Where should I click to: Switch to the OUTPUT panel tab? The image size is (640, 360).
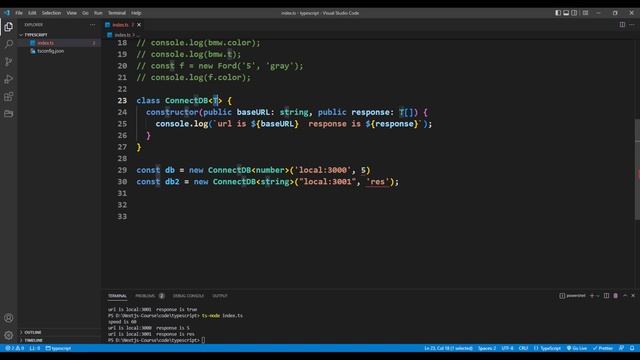pyautogui.click(x=220, y=296)
